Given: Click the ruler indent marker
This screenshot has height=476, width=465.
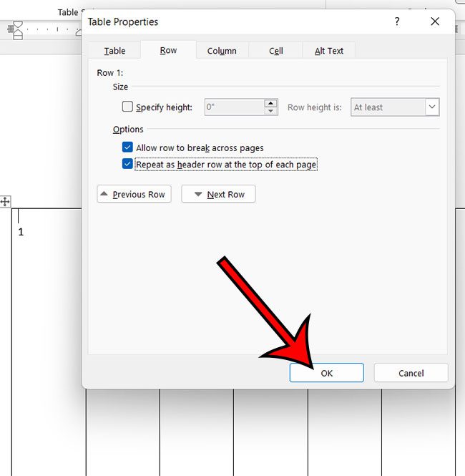Looking at the screenshot, I should point(18,30).
